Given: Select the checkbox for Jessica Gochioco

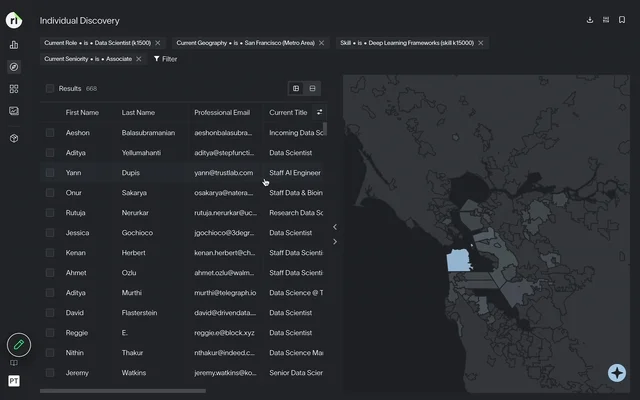Looking at the screenshot, I should click(50, 233).
